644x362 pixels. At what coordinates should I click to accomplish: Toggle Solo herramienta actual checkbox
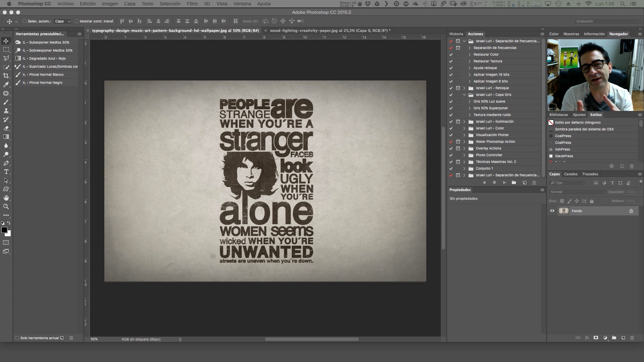click(17, 338)
